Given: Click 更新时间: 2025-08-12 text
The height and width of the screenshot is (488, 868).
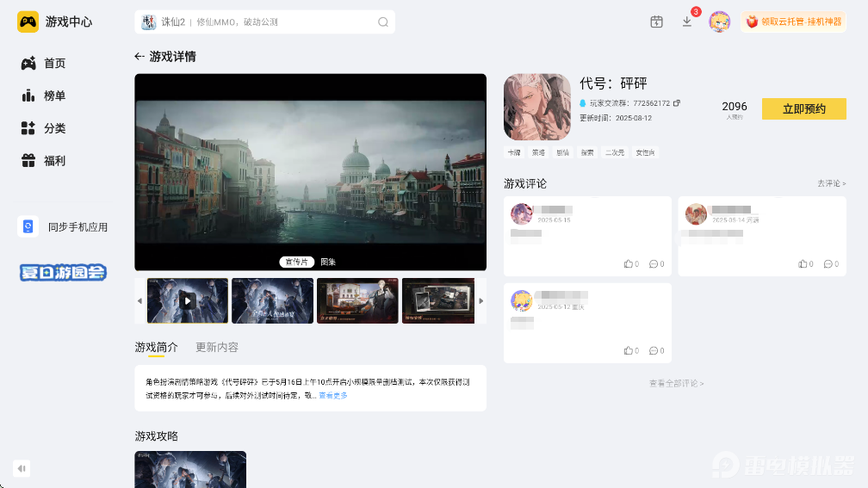Looking at the screenshot, I should click(x=616, y=119).
